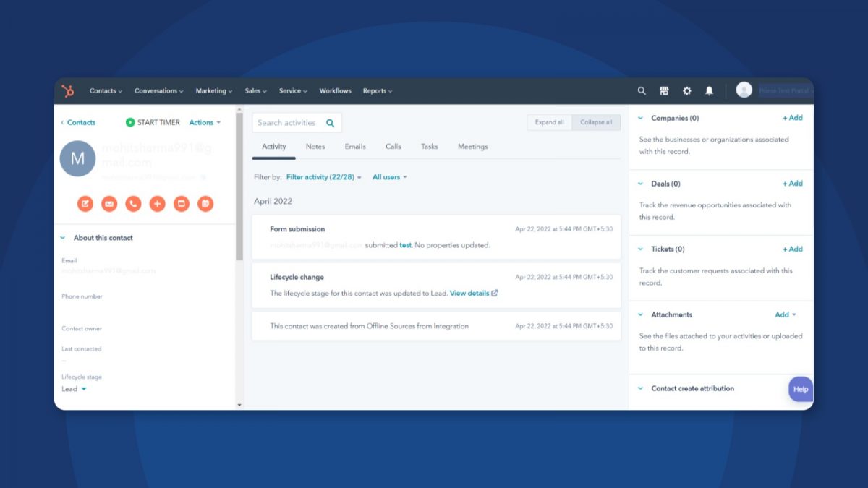Viewport: 868px width, 488px height.
Task: Open the search activities field
Action: [293, 122]
